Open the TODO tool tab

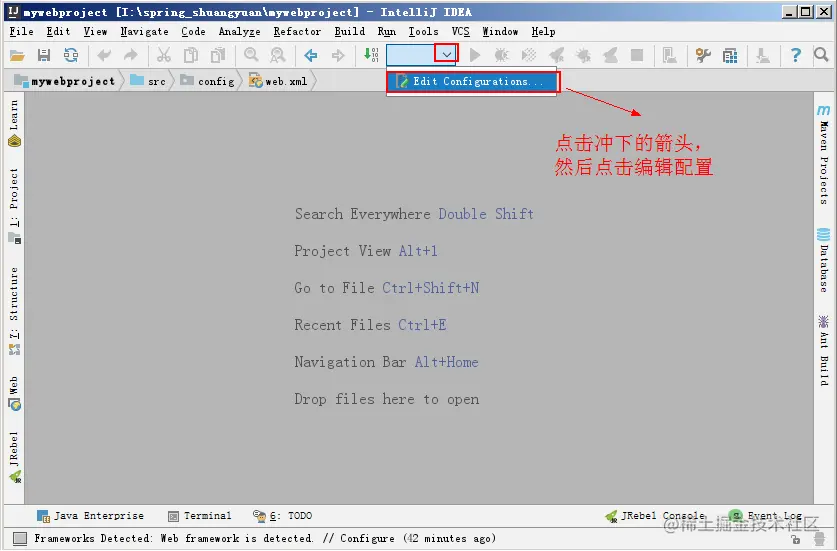[282, 516]
